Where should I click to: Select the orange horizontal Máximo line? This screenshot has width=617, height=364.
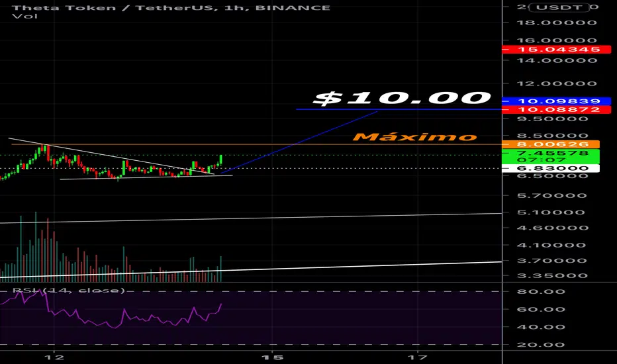257,144
